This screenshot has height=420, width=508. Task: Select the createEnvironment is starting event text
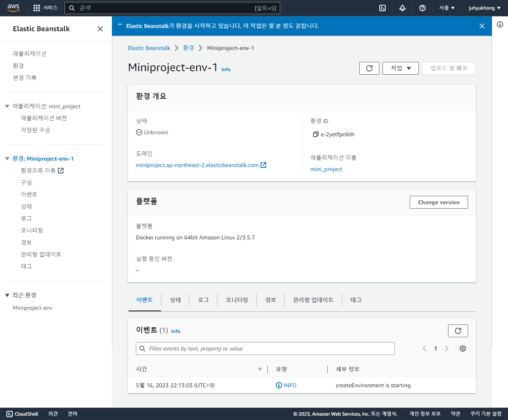tap(374, 385)
